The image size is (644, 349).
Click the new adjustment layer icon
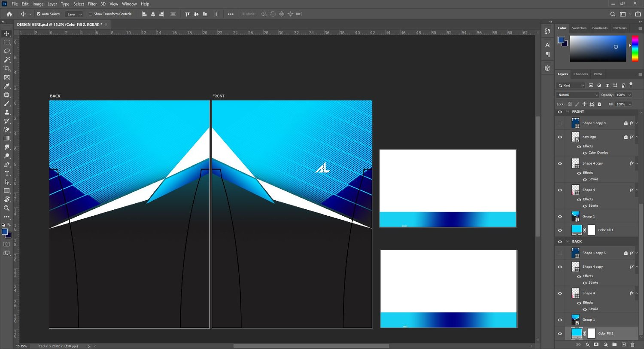click(x=605, y=345)
